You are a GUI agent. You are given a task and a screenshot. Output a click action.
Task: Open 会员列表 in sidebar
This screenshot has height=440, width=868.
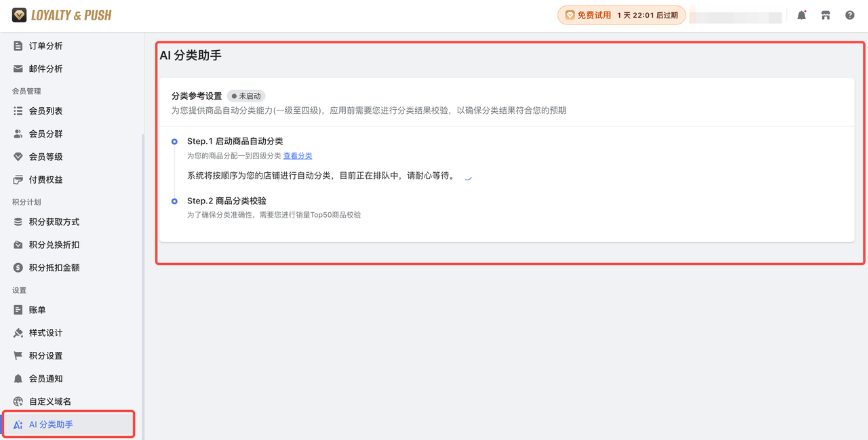coord(46,111)
